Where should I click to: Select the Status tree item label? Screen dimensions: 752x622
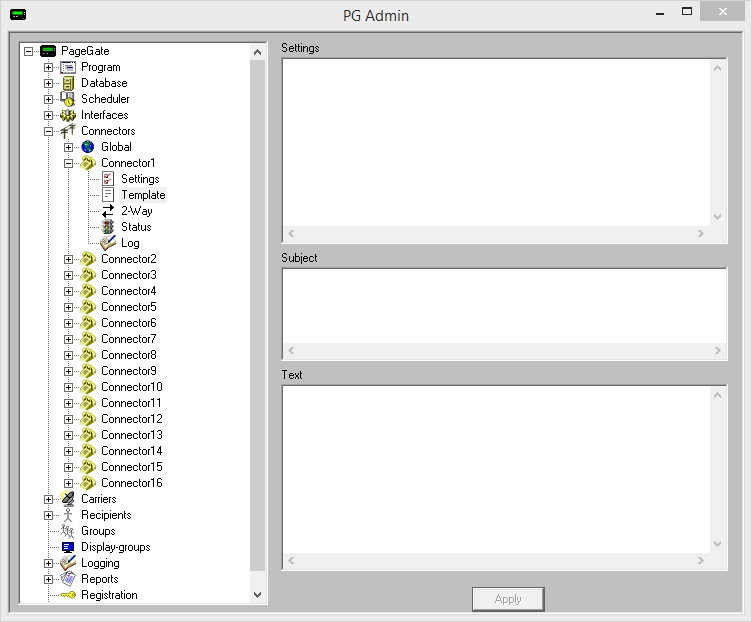tap(136, 227)
